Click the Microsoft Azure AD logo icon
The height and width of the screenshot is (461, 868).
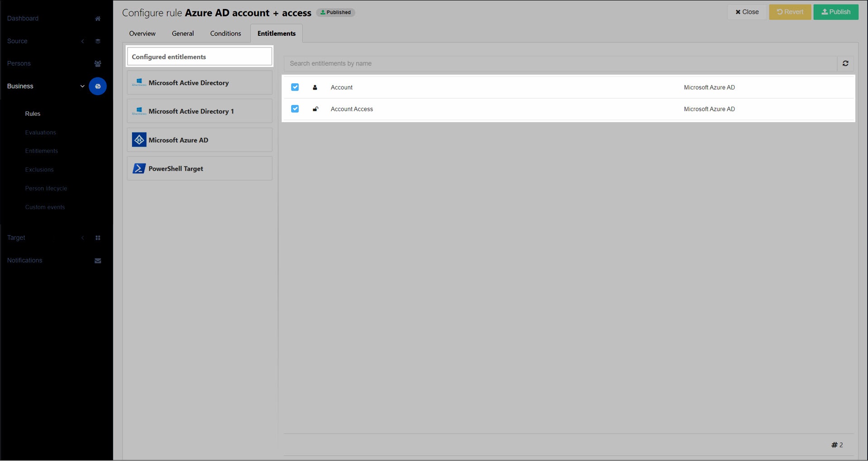click(x=139, y=140)
